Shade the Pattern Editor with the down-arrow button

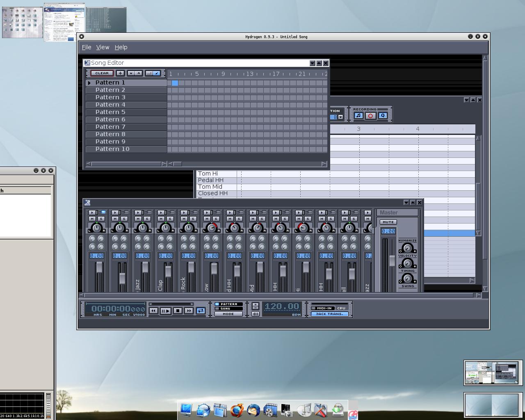[x=466, y=100]
